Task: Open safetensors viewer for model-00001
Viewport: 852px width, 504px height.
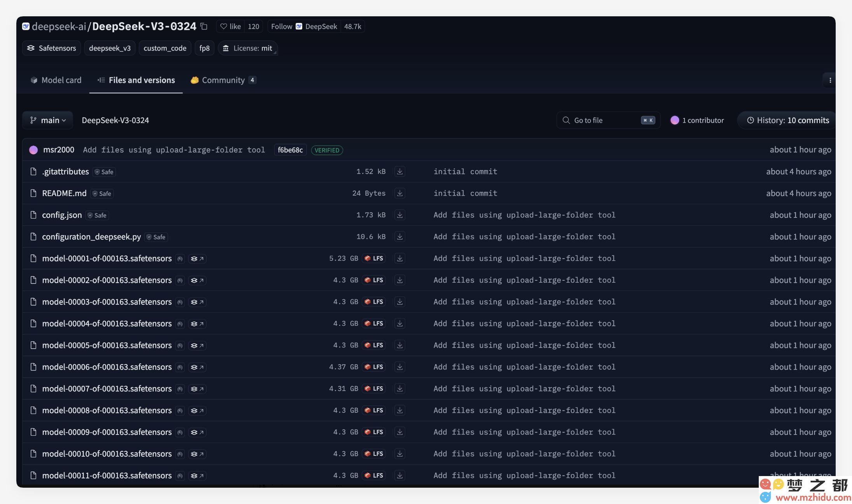Action: coord(197,259)
